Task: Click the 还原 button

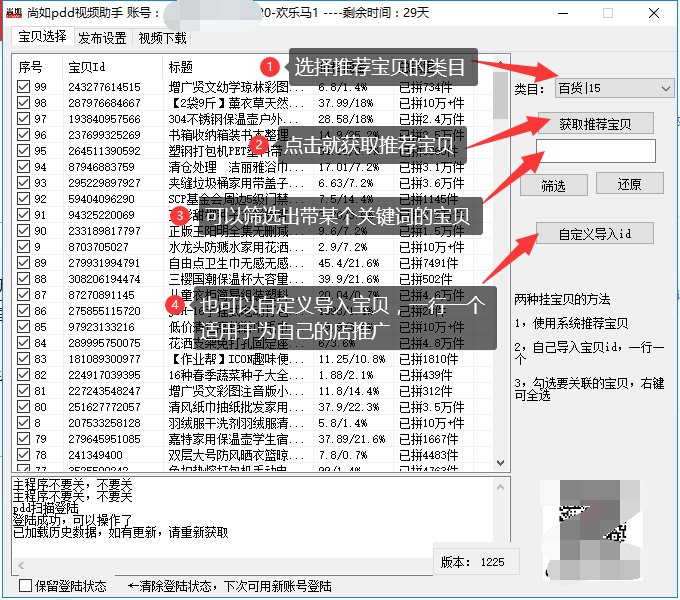Action: pos(629,184)
